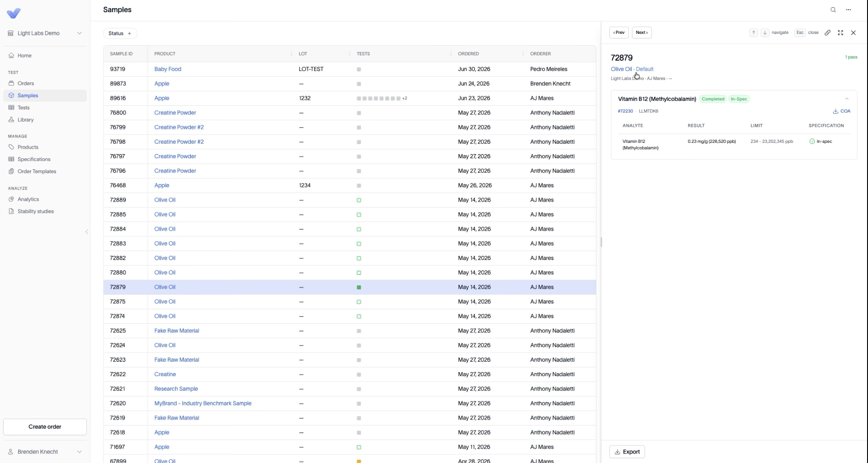Click filled green test square for 72879
The width and height of the screenshot is (868, 463).
[x=359, y=288]
